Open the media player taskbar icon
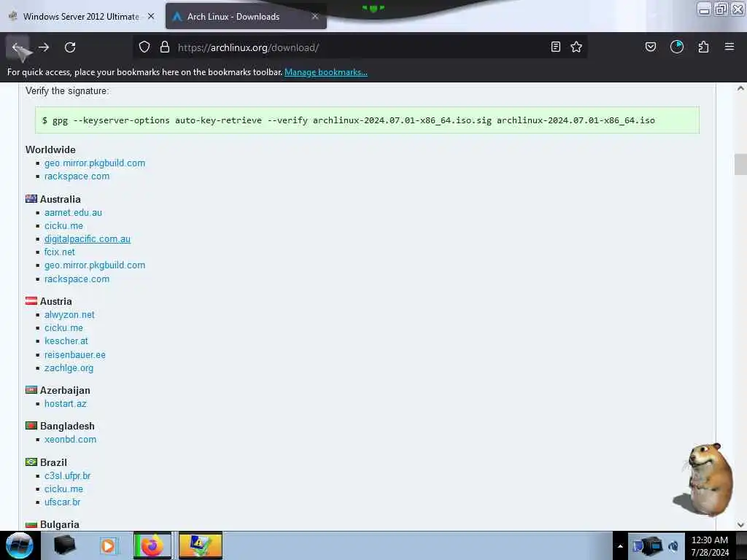The width and height of the screenshot is (747, 560). 108,545
